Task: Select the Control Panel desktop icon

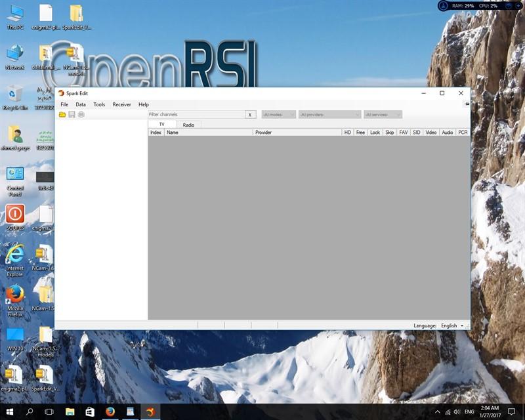Action: (x=15, y=182)
